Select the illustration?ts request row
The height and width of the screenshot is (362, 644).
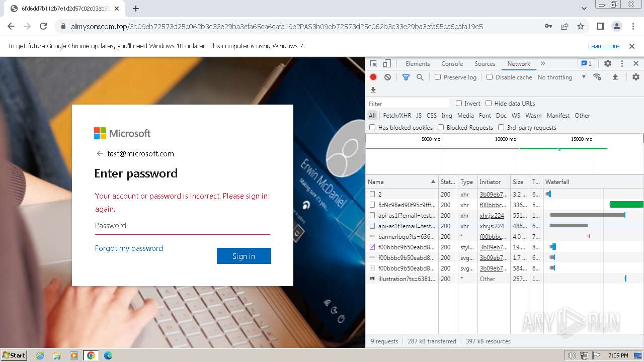[x=505, y=279]
